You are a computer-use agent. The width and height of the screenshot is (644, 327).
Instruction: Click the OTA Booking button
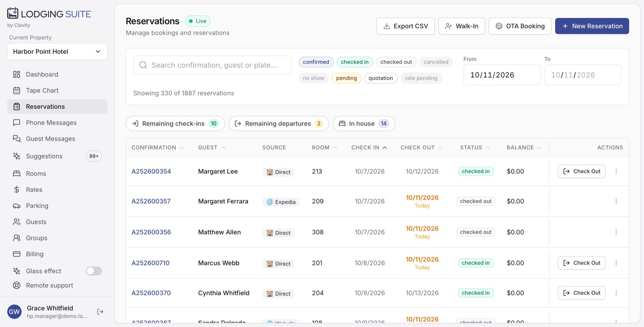pos(520,26)
